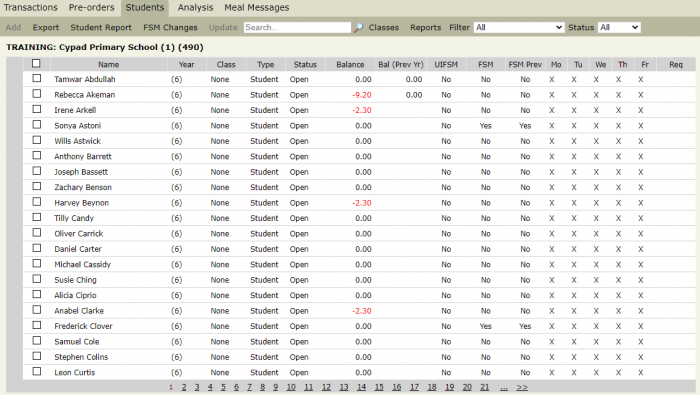Click Sonya Astoni's FSM Yes value

click(x=486, y=126)
